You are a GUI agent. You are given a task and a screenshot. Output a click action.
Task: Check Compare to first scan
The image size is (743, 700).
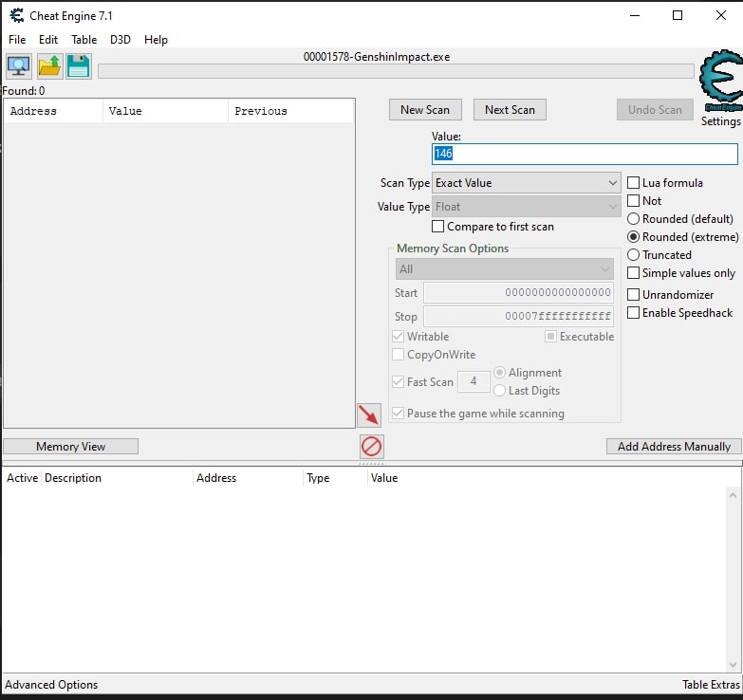click(437, 227)
